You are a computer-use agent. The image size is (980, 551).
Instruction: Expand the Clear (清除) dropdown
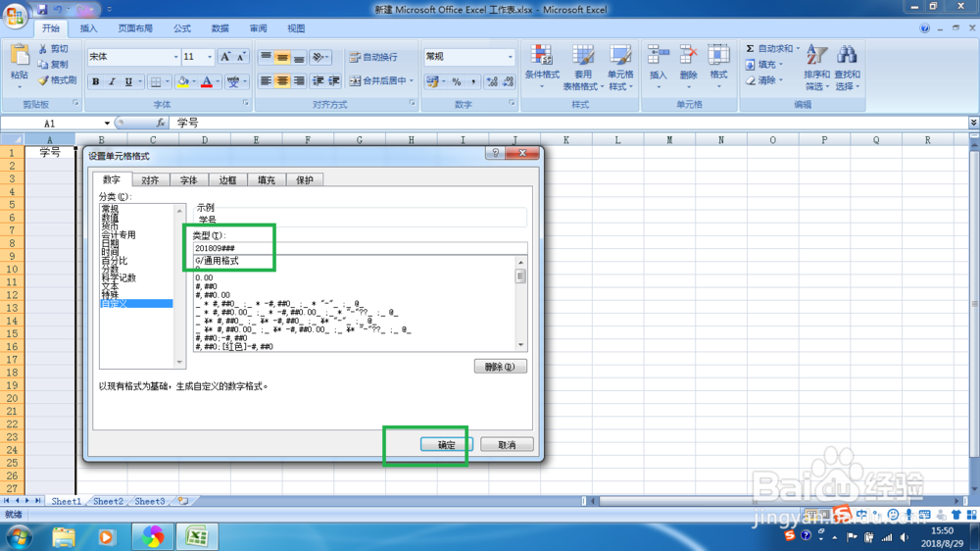coord(781,80)
